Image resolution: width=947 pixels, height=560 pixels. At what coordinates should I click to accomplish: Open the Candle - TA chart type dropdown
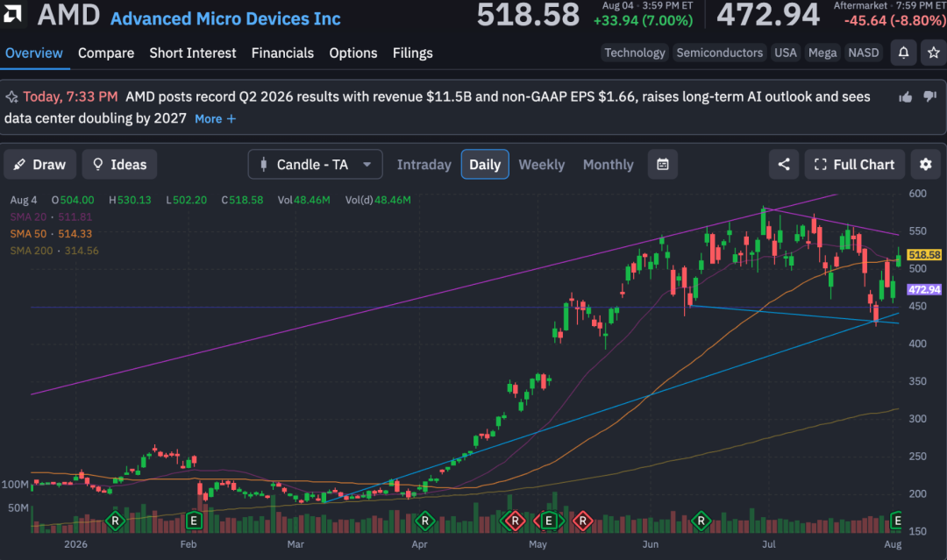point(316,164)
